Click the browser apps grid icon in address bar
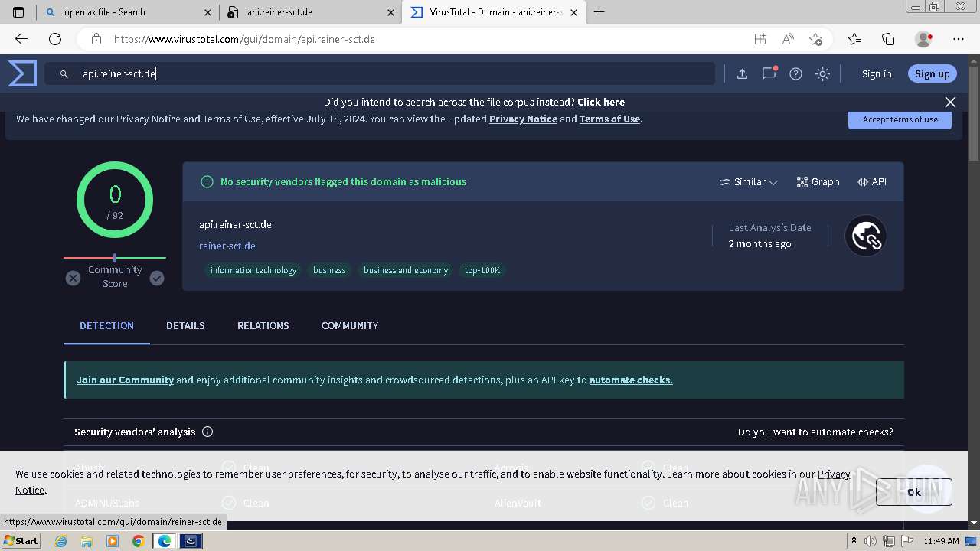This screenshot has width=980, height=551. [x=759, y=39]
